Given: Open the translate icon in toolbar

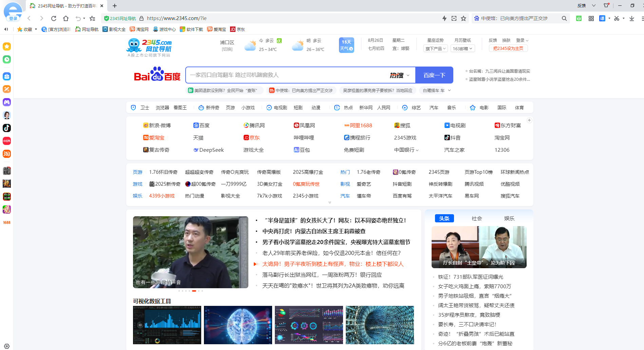Looking at the screenshot, I should pyautogui.click(x=602, y=18).
